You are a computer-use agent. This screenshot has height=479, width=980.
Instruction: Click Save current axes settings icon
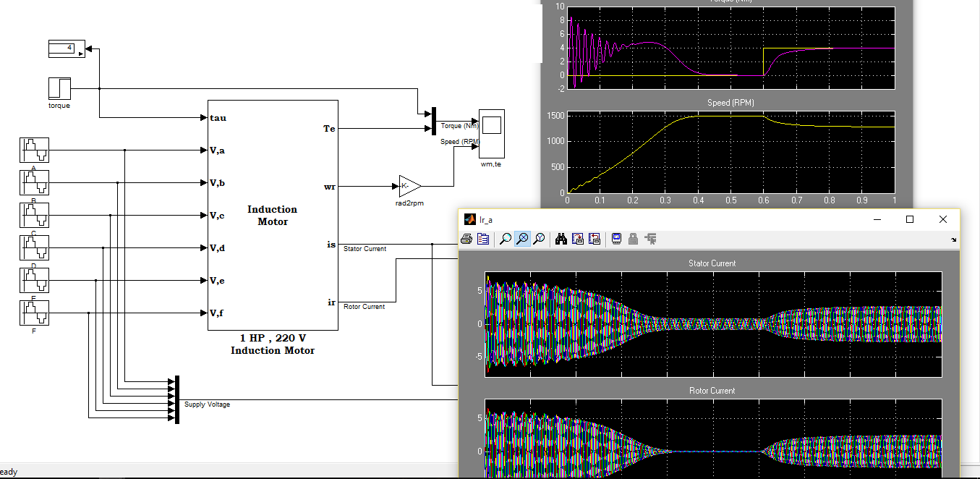pos(578,239)
